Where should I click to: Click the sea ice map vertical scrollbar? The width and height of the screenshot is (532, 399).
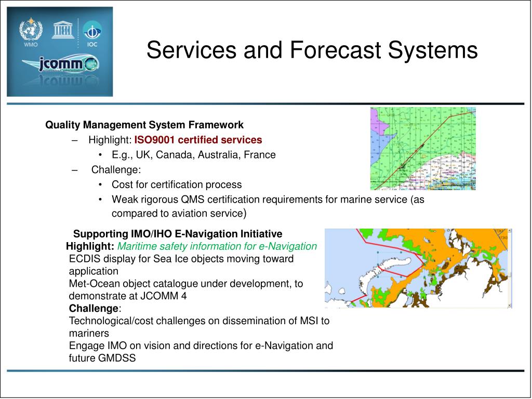coord(510,268)
